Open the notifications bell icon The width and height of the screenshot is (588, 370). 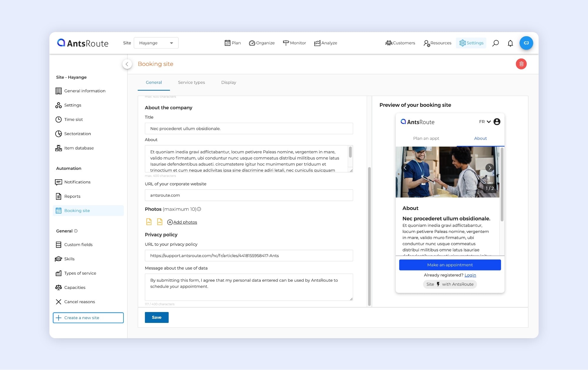tap(510, 43)
